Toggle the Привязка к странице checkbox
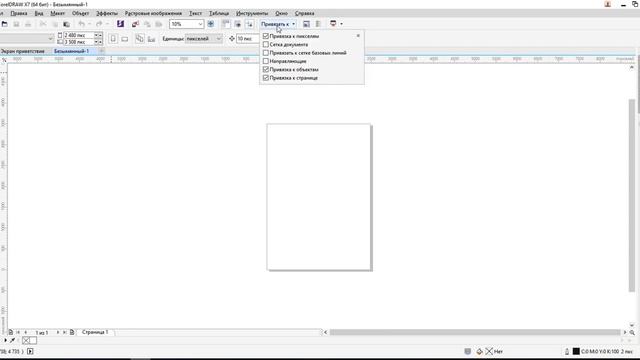This screenshot has height=360, width=640. (x=266, y=78)
